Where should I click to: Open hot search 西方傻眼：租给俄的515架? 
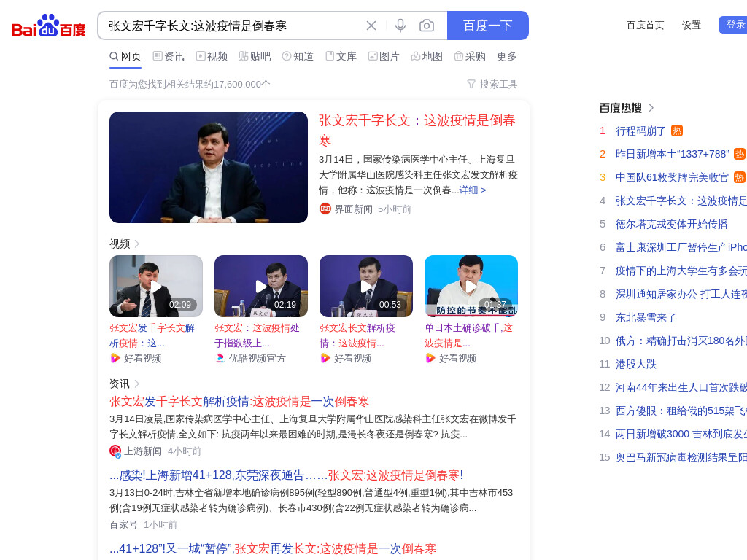point(681,411)
